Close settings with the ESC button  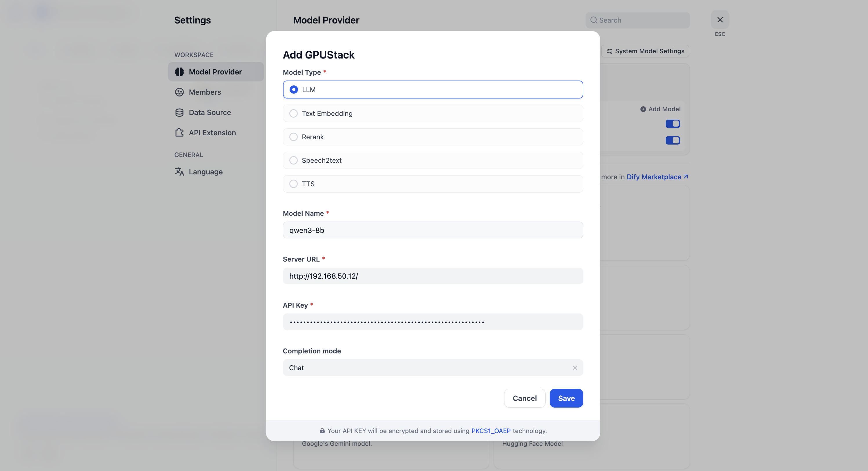click(720, 20)
